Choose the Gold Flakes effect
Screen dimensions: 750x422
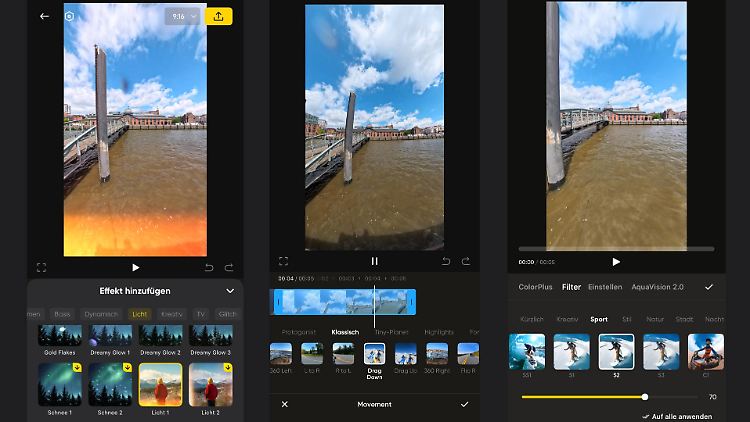60,340
